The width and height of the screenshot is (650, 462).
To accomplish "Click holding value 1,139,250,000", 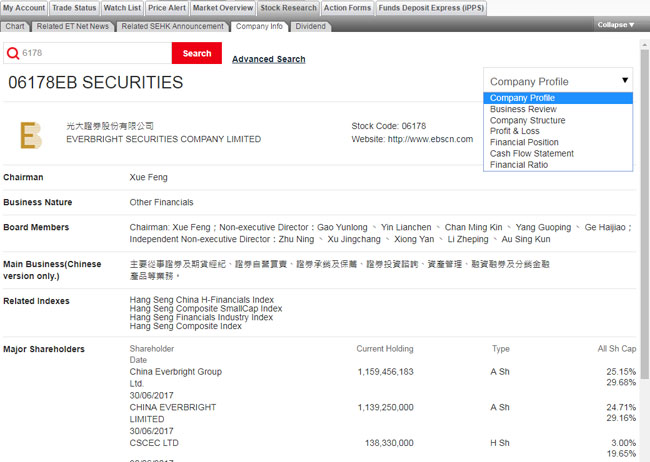I will point(386,407).
